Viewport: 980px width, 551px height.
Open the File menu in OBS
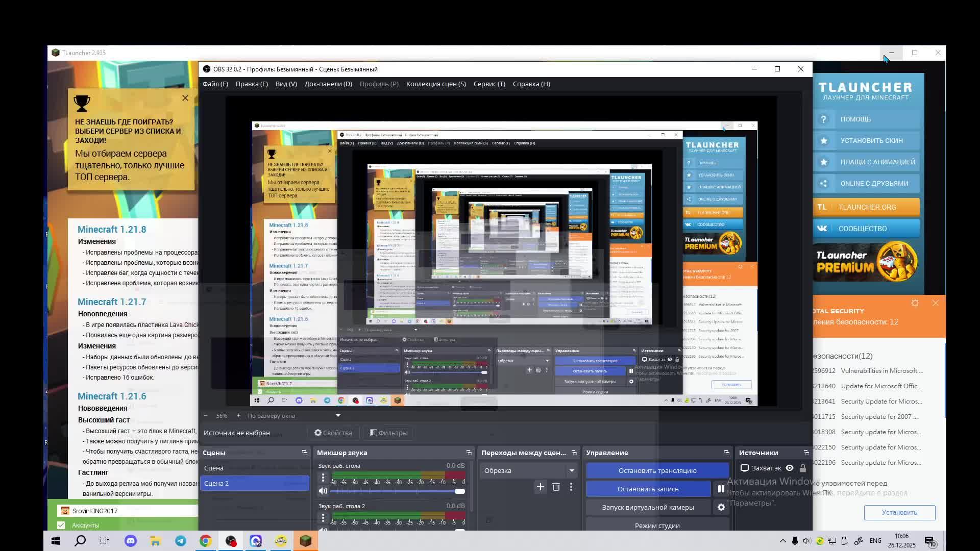click(215, 84)
